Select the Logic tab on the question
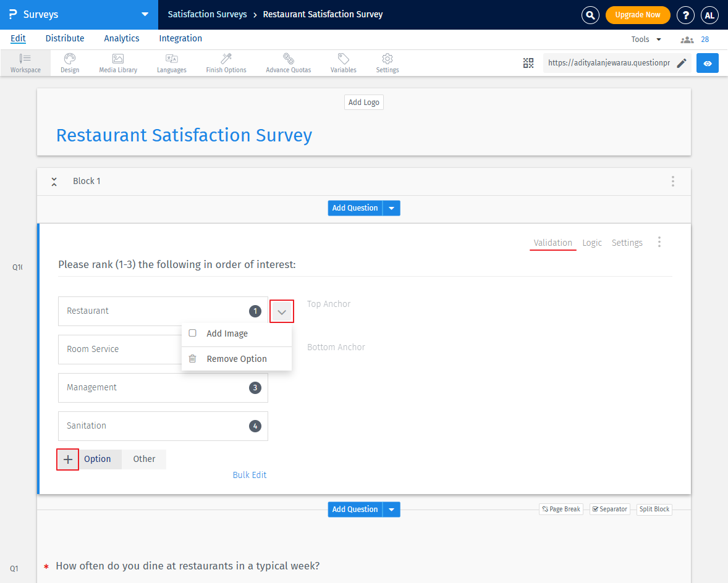Viewport: 728px width, 583px height. point(591,242)
